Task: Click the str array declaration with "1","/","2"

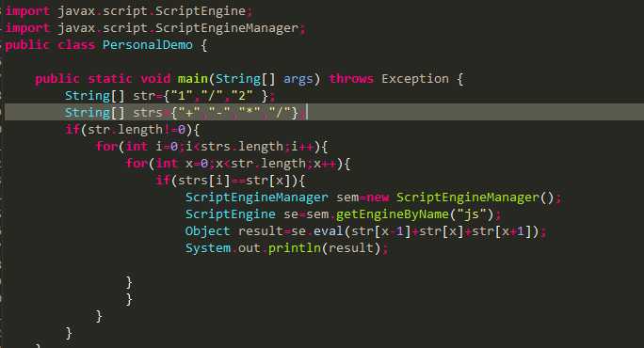Action: pyautogui.click(x=170, y=96)
